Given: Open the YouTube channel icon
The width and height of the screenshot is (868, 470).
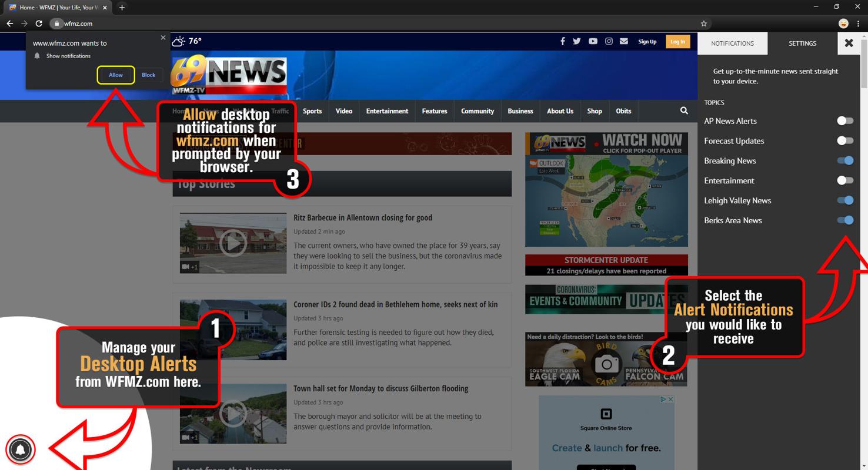Looking at the screenshot, I should click(593, 41).
